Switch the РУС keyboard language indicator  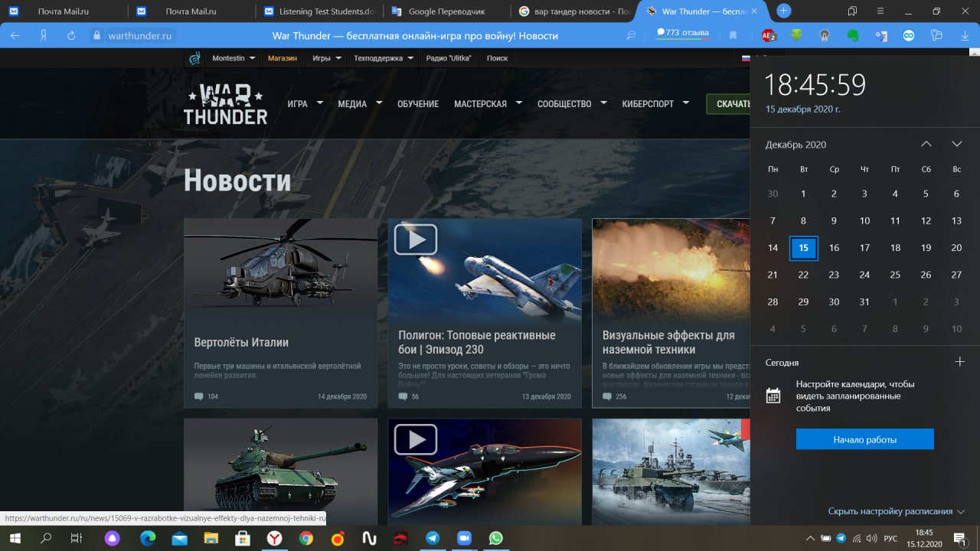890,539
